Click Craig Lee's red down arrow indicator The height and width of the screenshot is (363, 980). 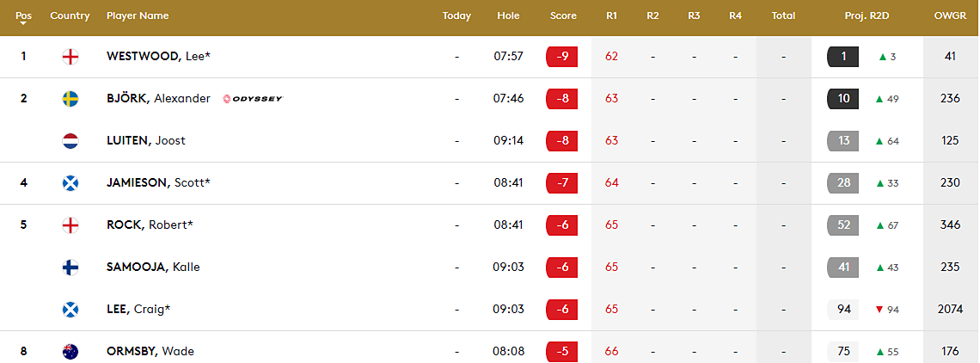(879, 310)
